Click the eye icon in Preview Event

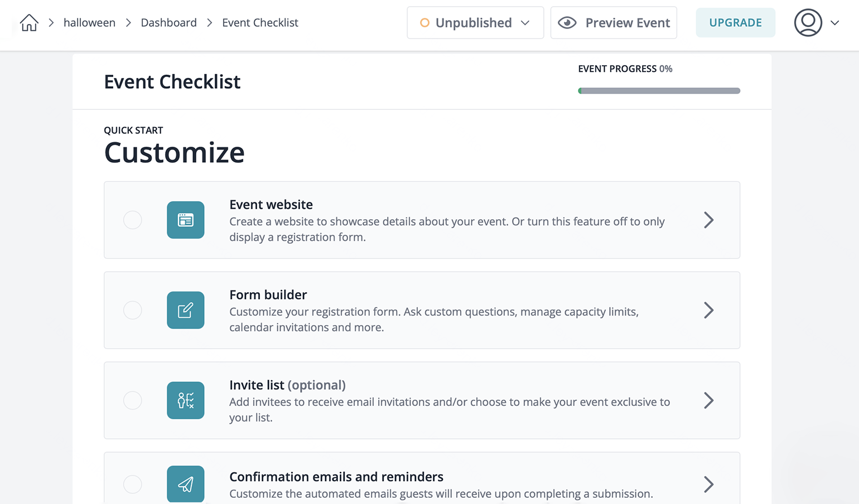pos(567,23)
